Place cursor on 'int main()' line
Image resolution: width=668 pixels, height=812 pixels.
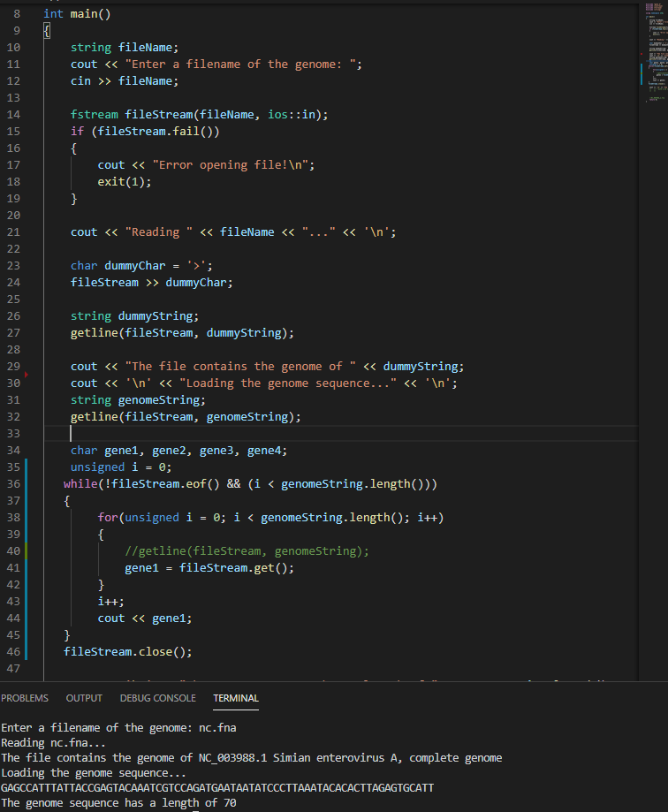click(x=77, y=14)
